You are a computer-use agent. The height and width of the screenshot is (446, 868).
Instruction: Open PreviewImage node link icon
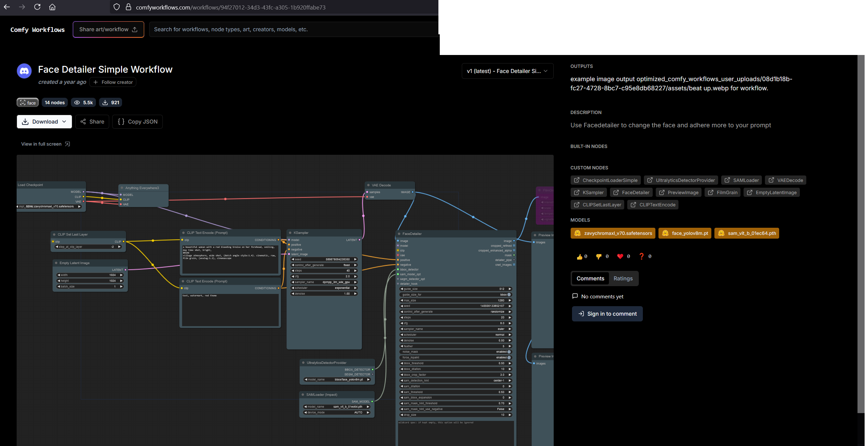[x=662, y=192]
